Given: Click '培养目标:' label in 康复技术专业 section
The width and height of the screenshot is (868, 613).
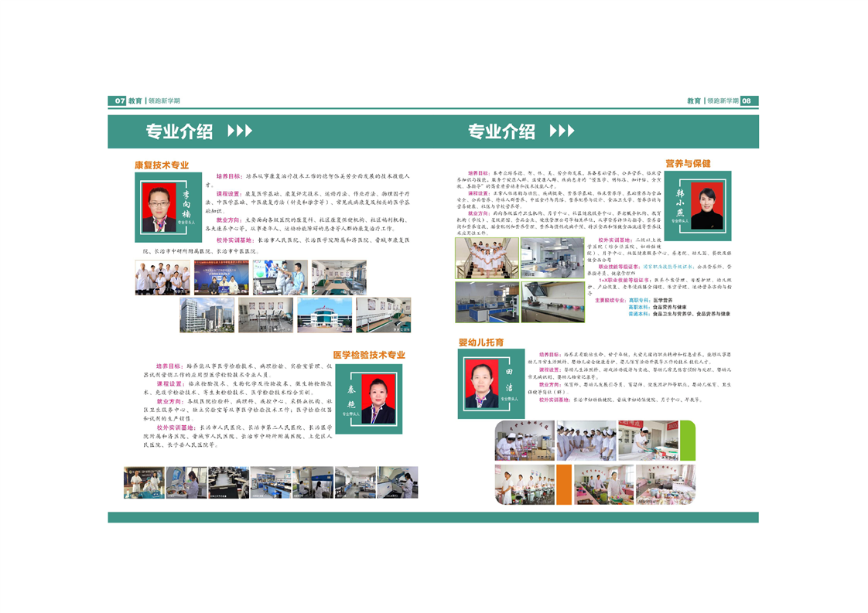Looking at the screenshot, I should pyautogui.click(x=229, y=176).
